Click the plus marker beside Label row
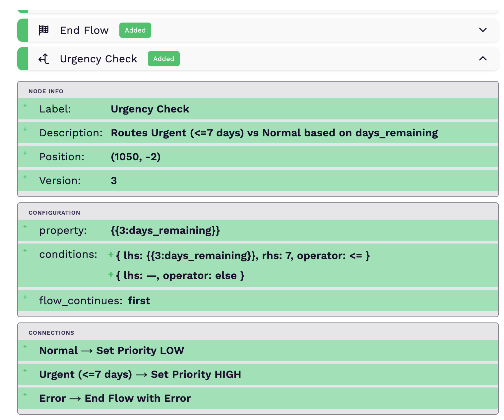Image resolution: width=504 pixels, height=420 pixels. click(25, 105)
